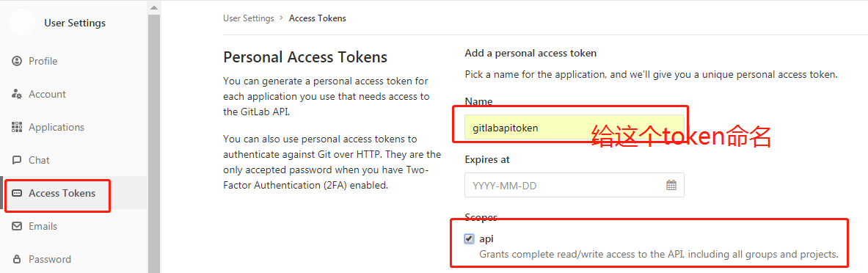The width and height of the screenshot is (868, 273).
Task: Open the calendar icon in Expires at
Action: [671, 185]
